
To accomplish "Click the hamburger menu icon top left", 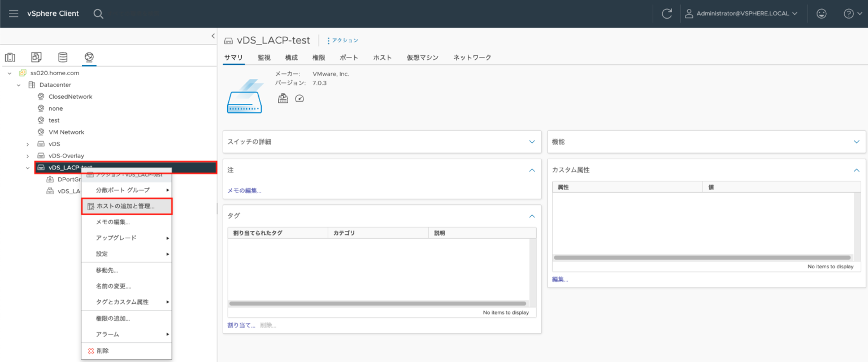I will (14, 13).
